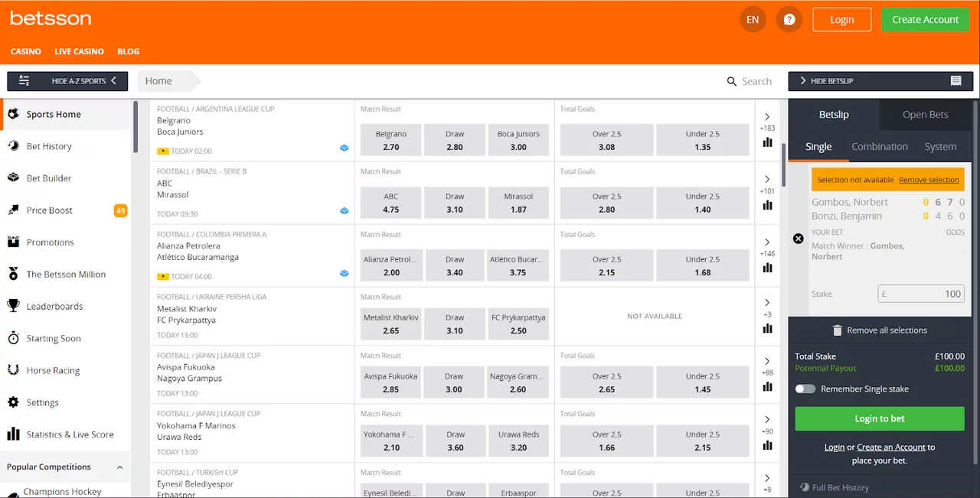Screen dimensions: 980x498
Task: Click the search magnifier icon
Action: tap(732, 81)
